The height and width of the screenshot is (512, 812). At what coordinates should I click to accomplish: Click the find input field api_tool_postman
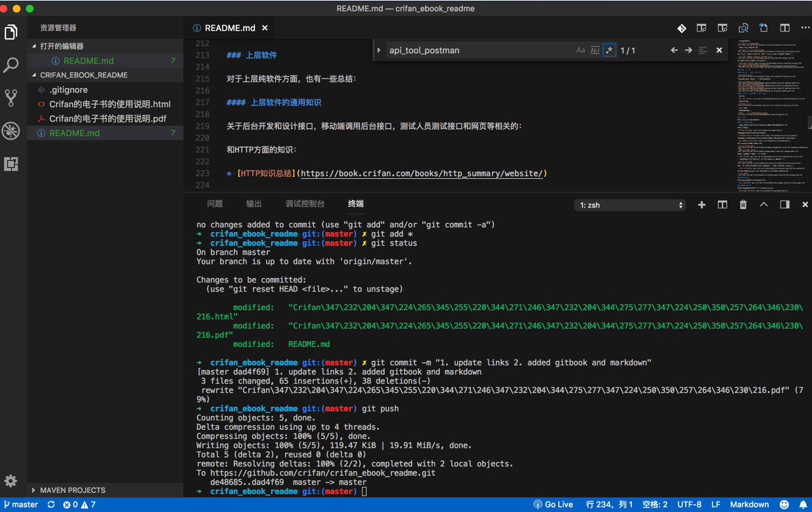click(x=478, y=50)
